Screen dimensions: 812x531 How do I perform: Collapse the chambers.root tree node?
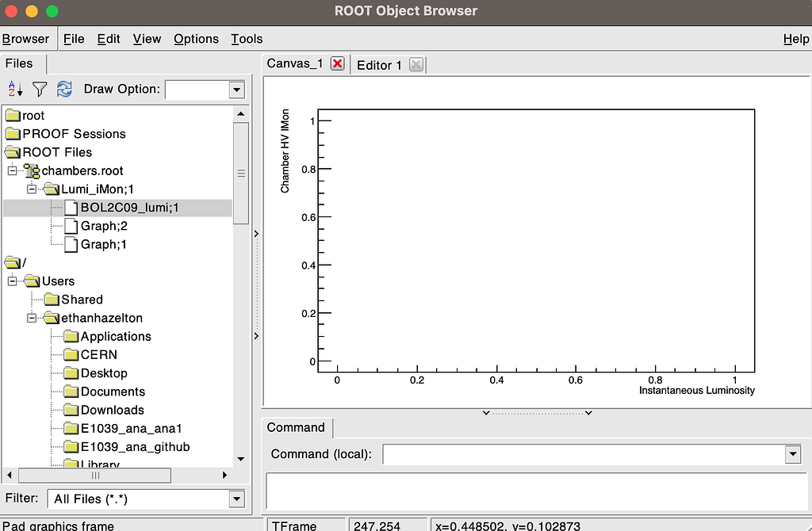[11, 170]
